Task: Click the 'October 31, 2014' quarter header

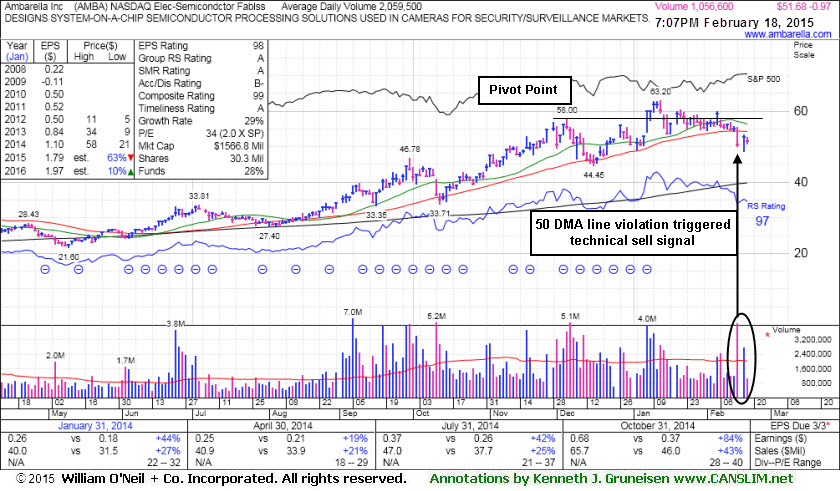Action: [x=658, y=426]
